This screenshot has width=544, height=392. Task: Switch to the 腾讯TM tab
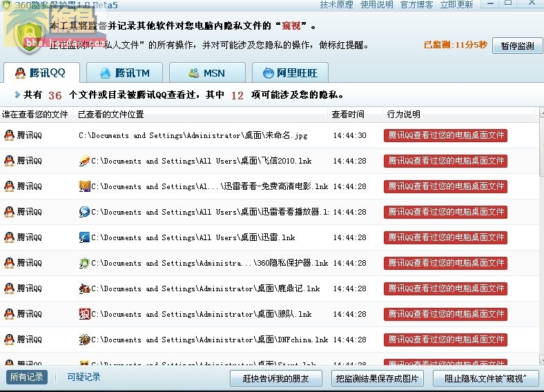click(x=124, y=72)
